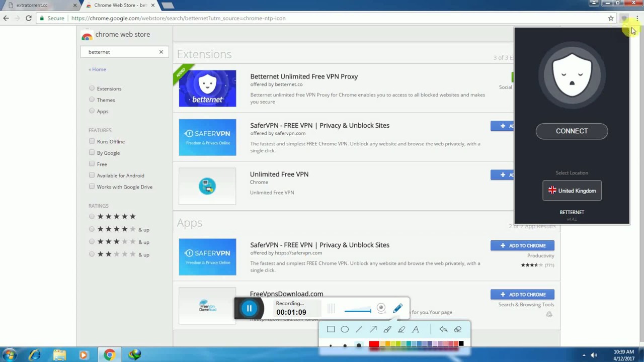
Task: Click the chrome web store logo
Action: (116, 35)
